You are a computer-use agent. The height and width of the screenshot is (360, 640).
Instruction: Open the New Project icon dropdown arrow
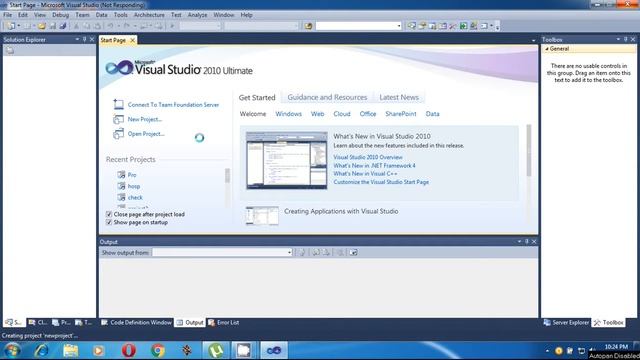click(x=18, y=26)
